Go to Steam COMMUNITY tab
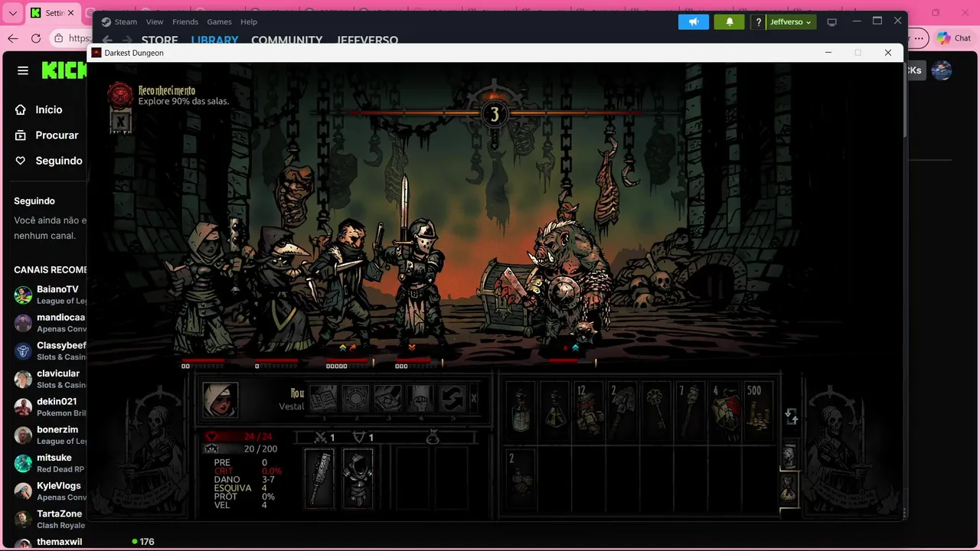The width and height of the screenshot is (980, 551). coord(286,40)
